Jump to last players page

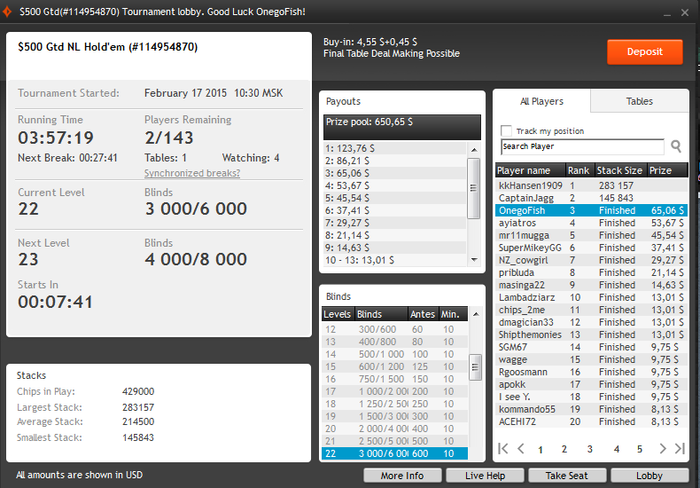(680, 448)
